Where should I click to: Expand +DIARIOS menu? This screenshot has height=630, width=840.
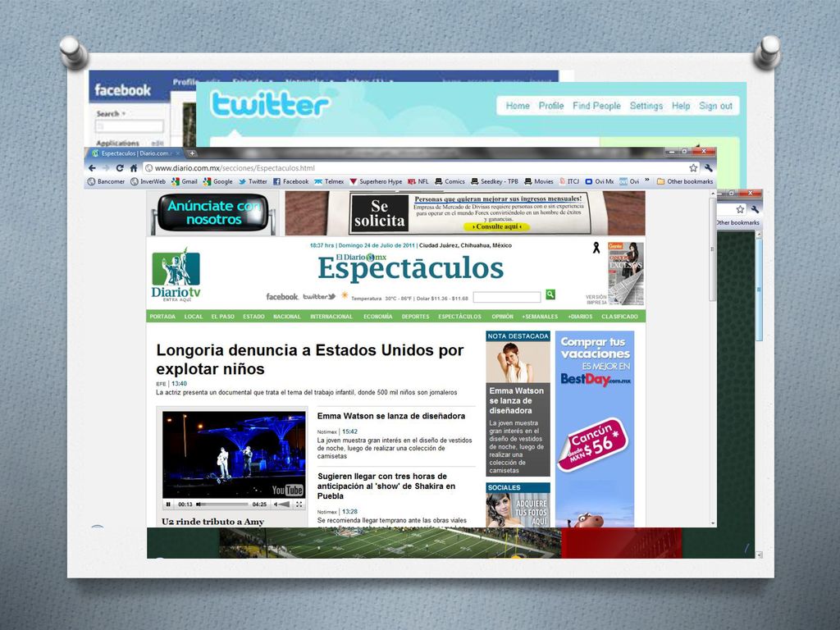click(x=580, y=317)
